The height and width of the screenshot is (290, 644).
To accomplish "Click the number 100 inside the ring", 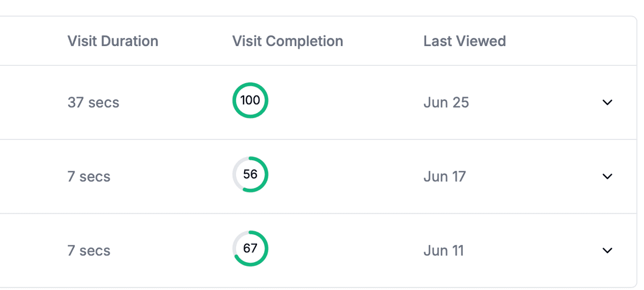I will [250, 100].
